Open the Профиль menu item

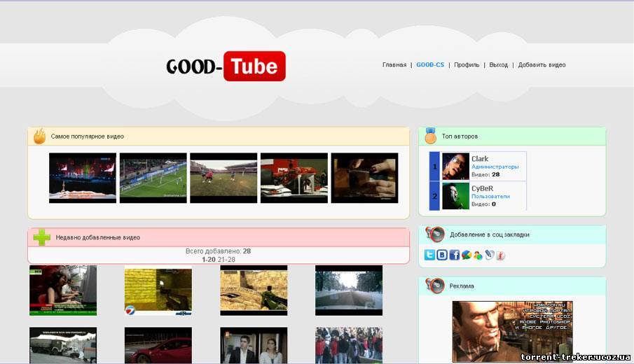467,64
